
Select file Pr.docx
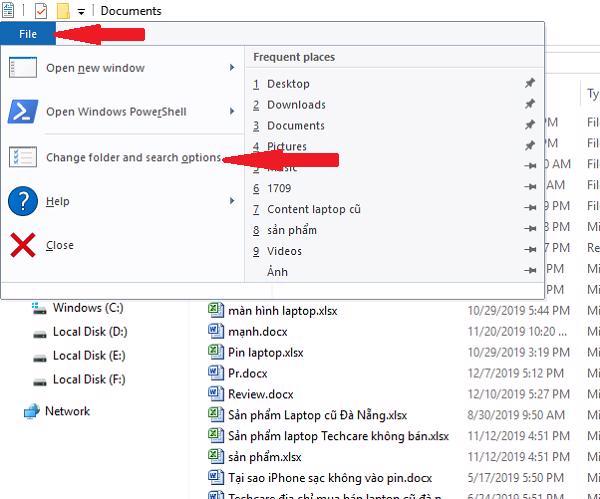(x=248, y=373)
